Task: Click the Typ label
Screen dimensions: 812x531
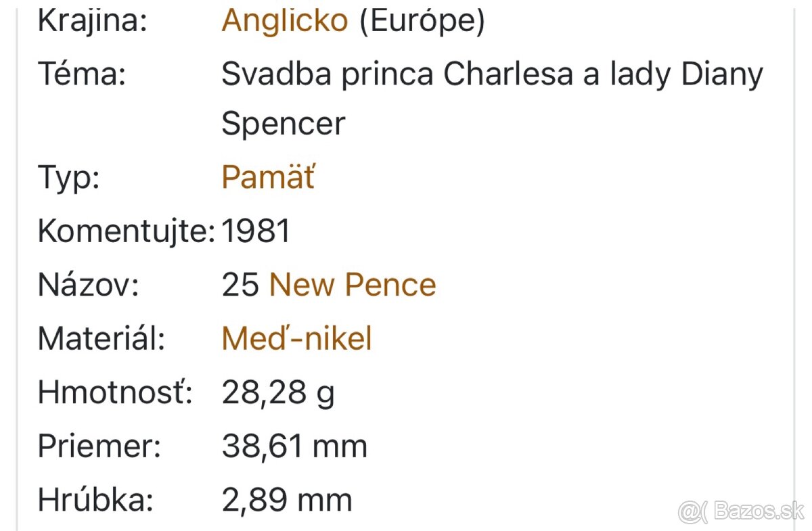Action: pos(68,177)
